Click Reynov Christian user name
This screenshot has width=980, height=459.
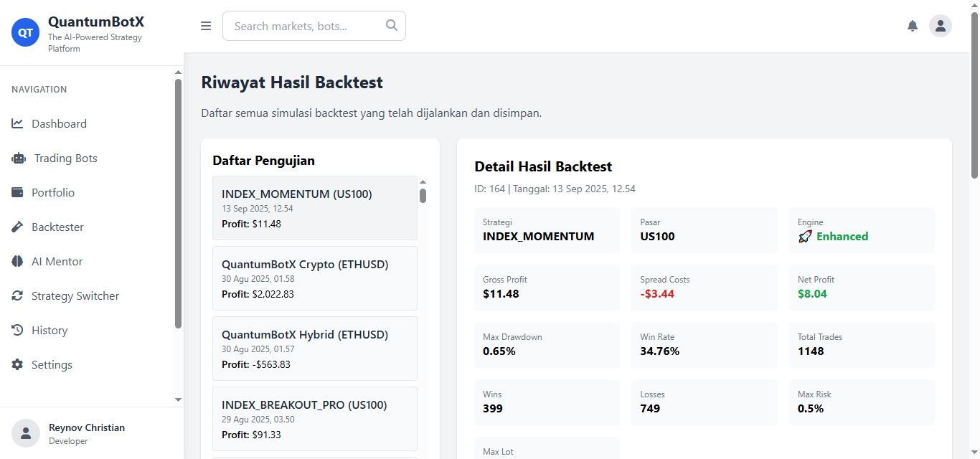tap(87, 427)
